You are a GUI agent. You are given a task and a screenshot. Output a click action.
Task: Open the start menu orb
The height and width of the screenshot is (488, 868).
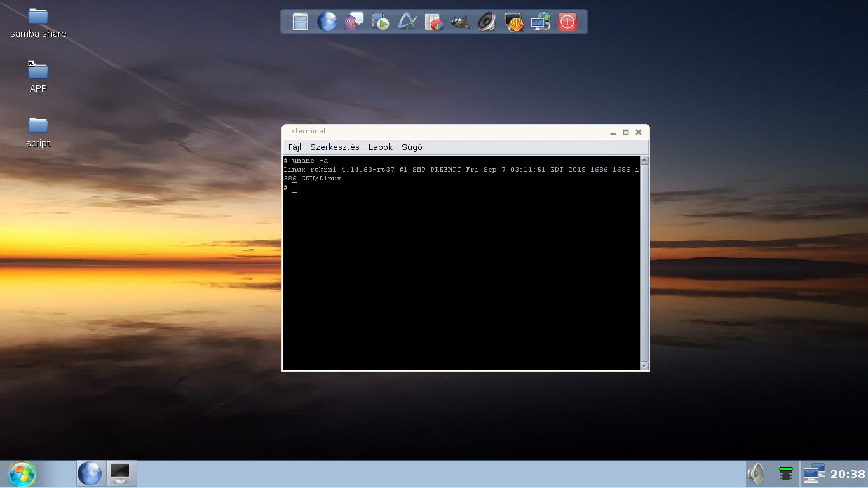(22, 474)
